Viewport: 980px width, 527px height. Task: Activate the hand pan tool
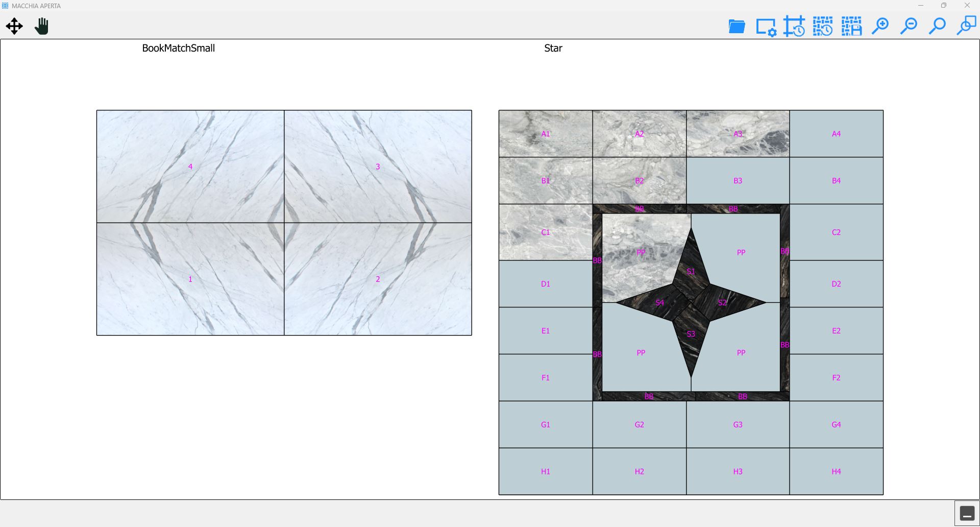(42, 26)
